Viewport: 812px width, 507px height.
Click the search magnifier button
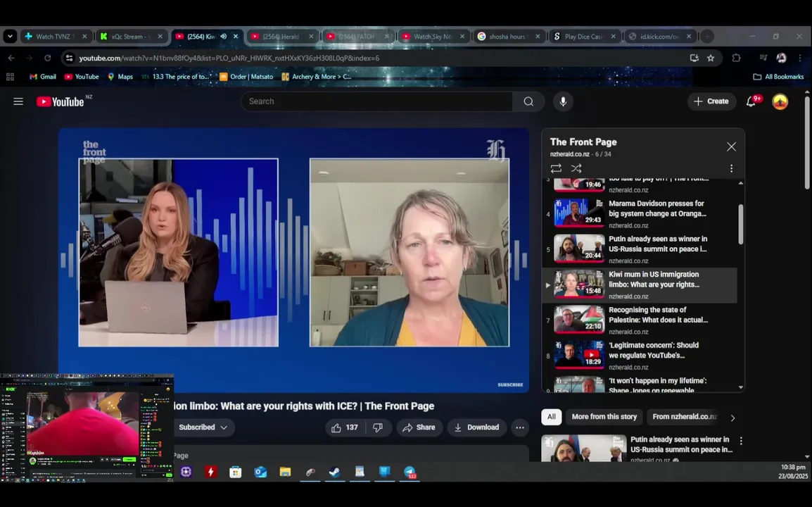528,101
